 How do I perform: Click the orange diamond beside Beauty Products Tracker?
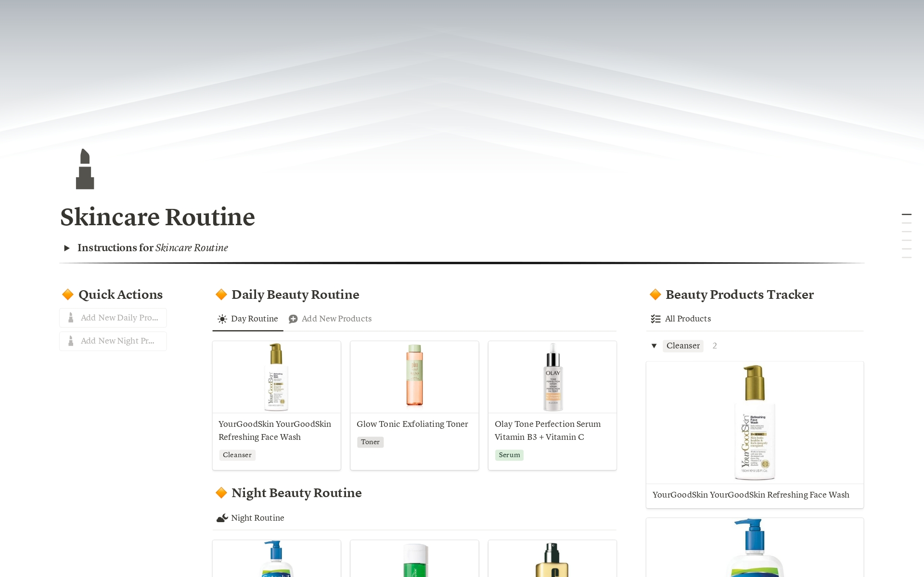click(x=655, y=295)
